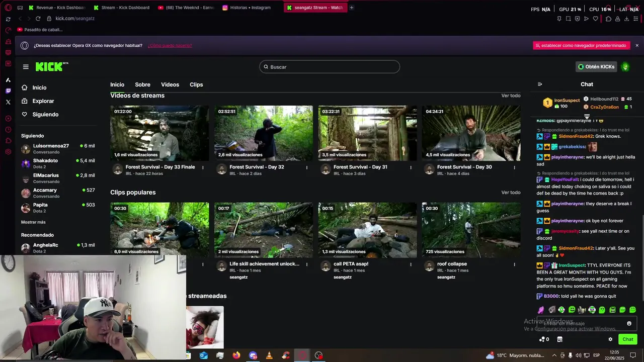The image size is (644, 362).
Task: Open the Opera sidebar settings gear
Action: coord(8,152)
